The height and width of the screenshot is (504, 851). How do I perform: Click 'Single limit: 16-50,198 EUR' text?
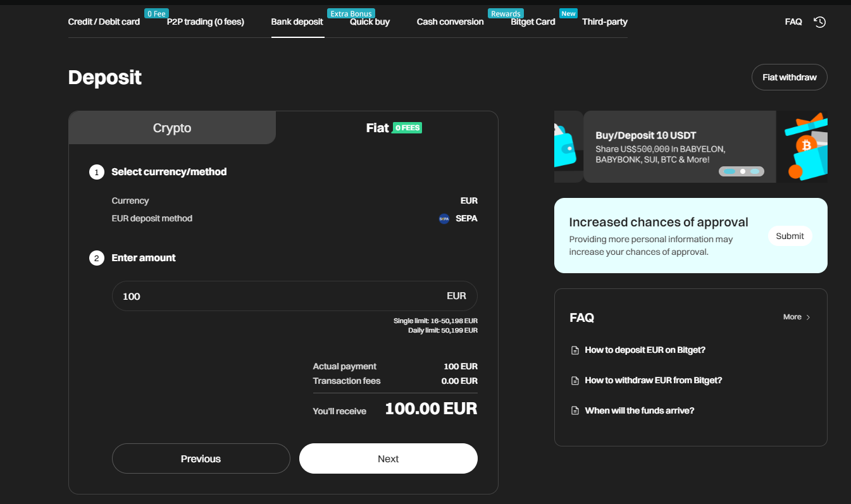tap(435, 321)
